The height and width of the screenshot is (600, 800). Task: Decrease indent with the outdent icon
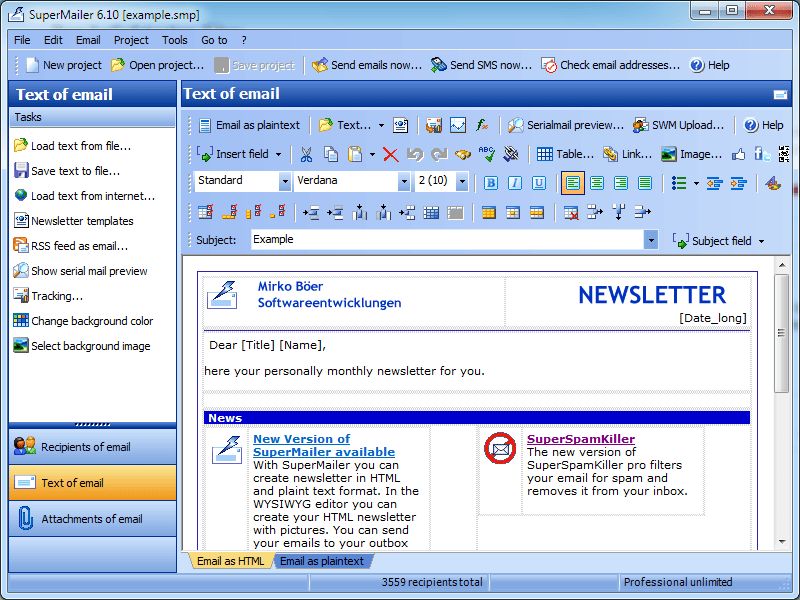(714, 183)
